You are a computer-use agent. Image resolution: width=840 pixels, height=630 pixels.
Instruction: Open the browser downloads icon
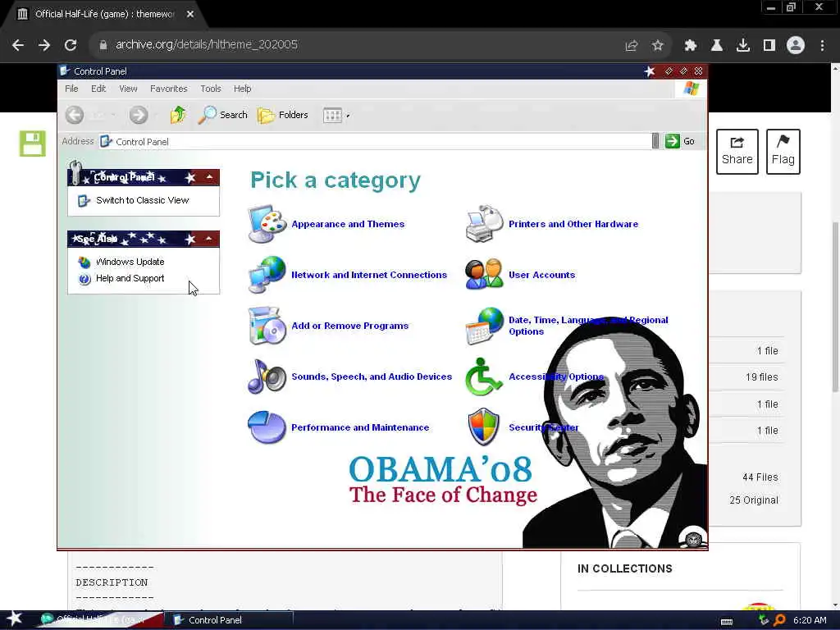pyautogui.click(x=743, y=46)
